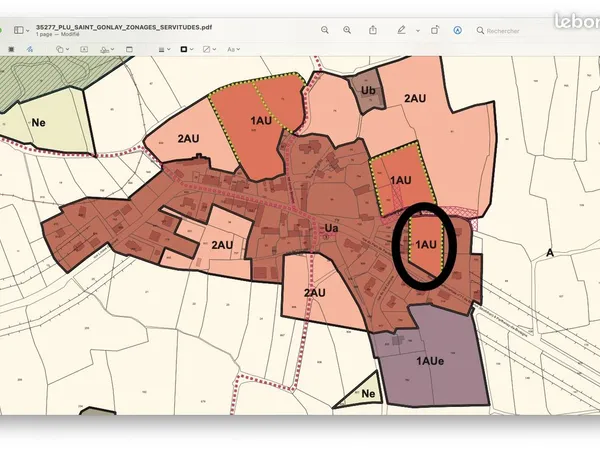Click the search magnifier icon
Screen dimensions: 600x450
click(480, 30)
